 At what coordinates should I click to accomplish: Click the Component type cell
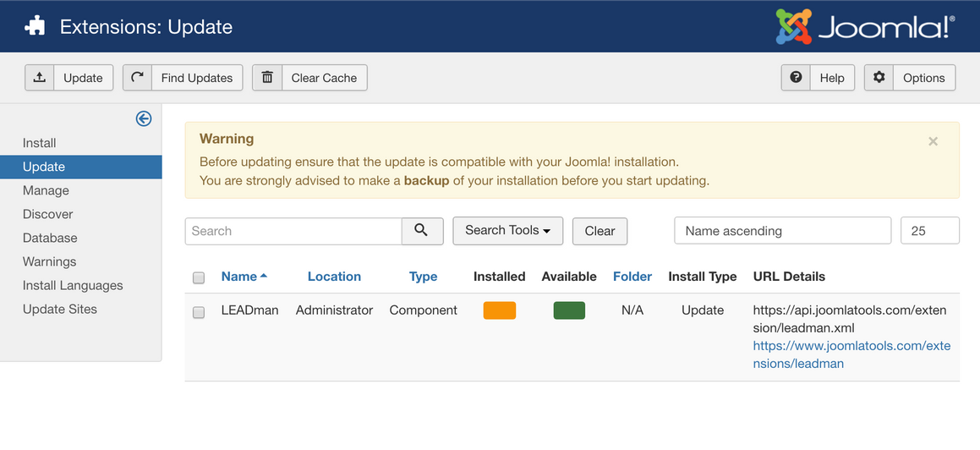pyautogui.click(x=423, y=310)
